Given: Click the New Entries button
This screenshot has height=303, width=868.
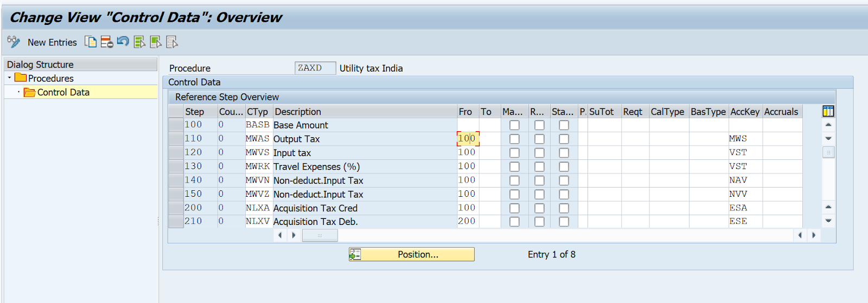Looking at the screenshot, I should tap(52, 42).
